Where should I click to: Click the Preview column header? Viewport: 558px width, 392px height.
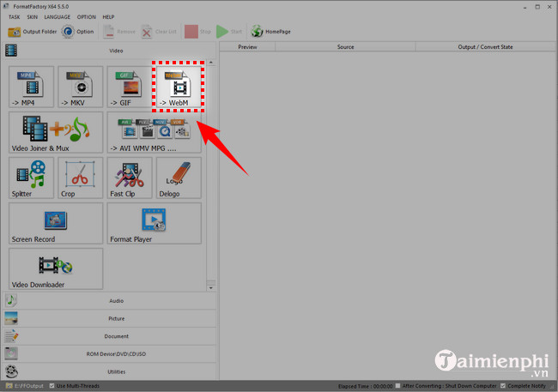click(x=247, y=47)
